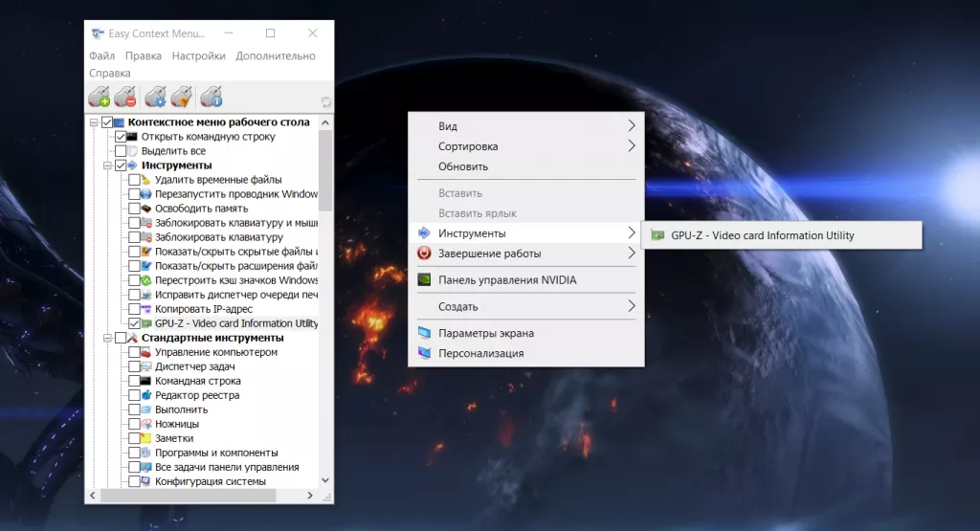Enable the Удалить временные файлы checkbox
Screen dimensions: 980x531
pyautogui.click(x=134, y=180)
